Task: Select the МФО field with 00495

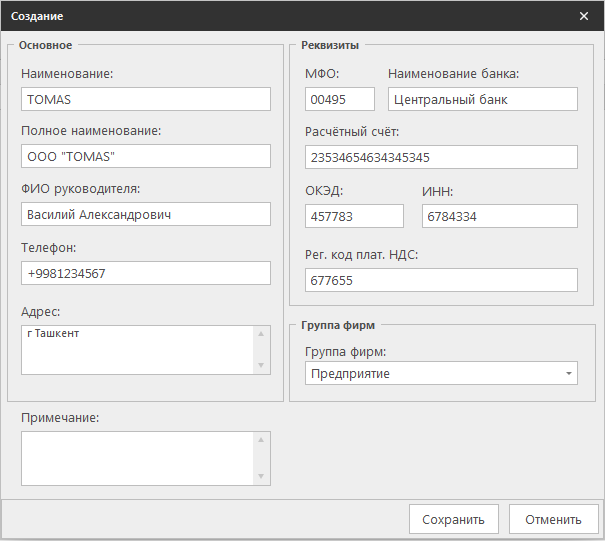Action: (x=340, y=99)
